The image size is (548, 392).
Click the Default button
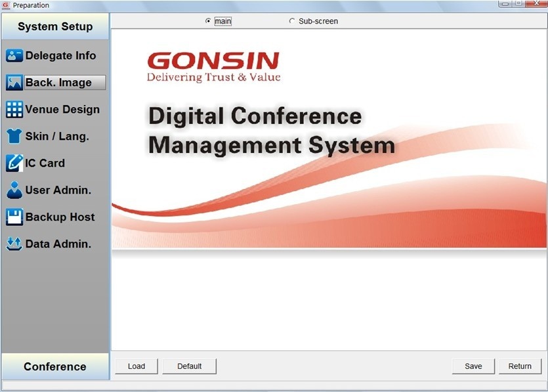(190, 366)
